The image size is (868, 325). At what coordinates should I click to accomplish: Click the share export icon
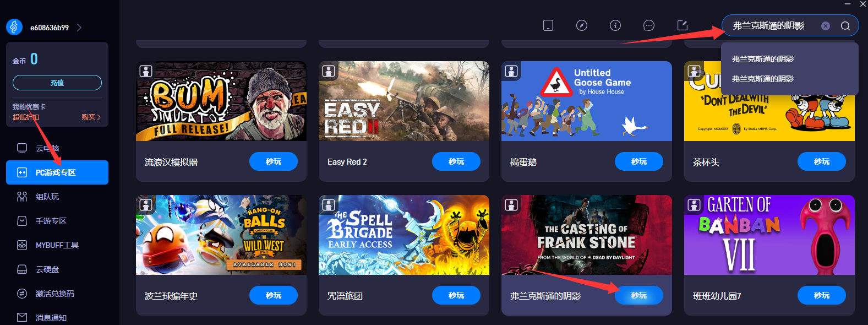tap(683, 25)
